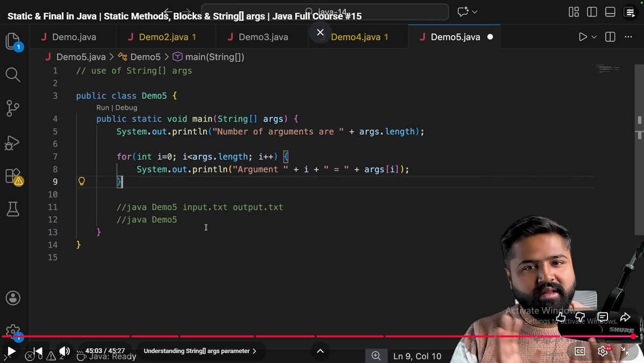
Task: Click the lightbulb quick-fix icon on line 9
Action: click(x=81, y=181)
